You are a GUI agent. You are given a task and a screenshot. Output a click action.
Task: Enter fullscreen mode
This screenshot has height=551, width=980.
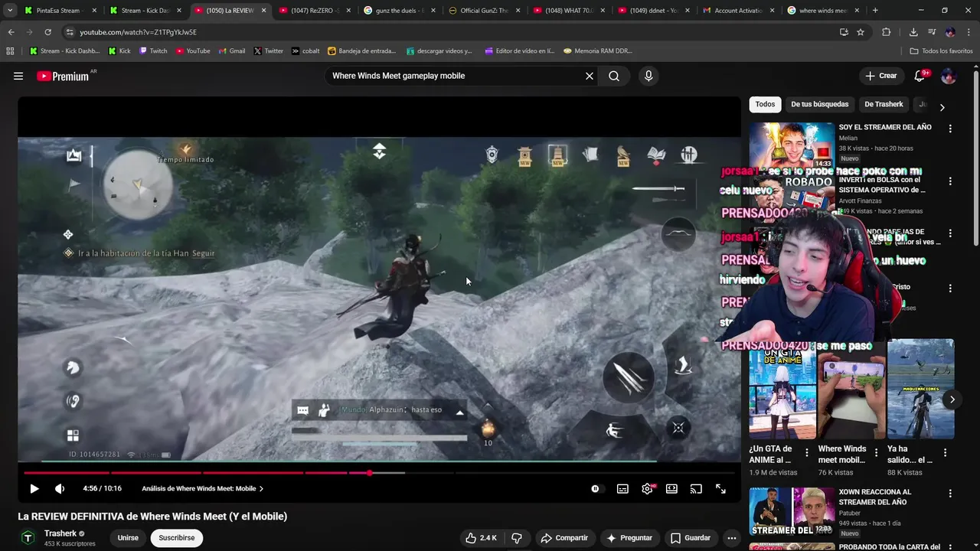click(720, 488)
